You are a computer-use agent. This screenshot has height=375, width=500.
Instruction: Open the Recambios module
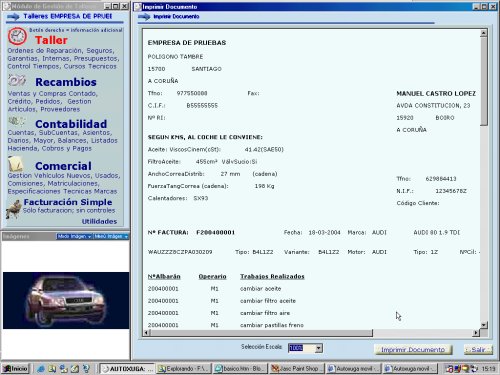click(x=66, y=82)
